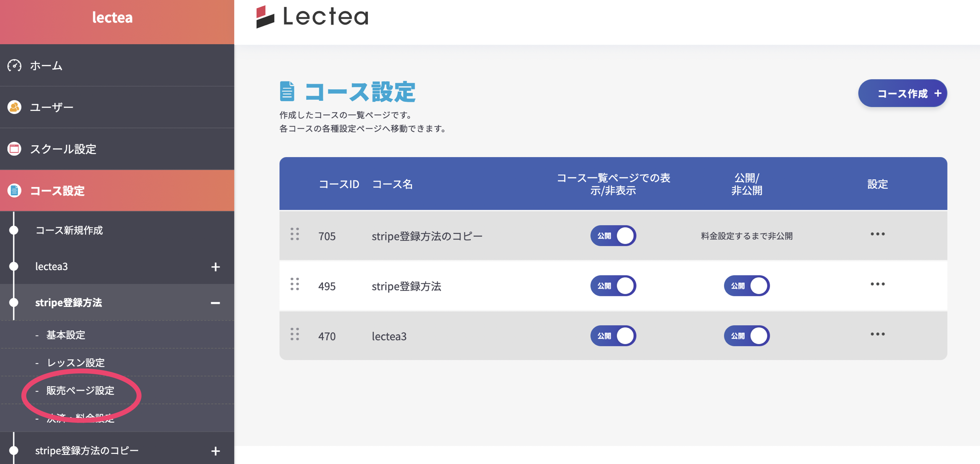Click the School settings window icon
This screenshot has width=980, height=464.
pyautogui.click(x=15, y=149)
